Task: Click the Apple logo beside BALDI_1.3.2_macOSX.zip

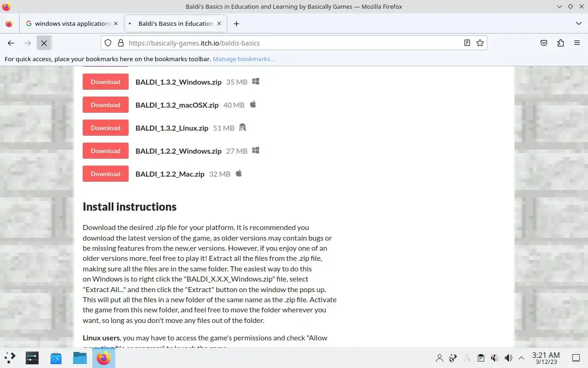Action: (253, 104)
